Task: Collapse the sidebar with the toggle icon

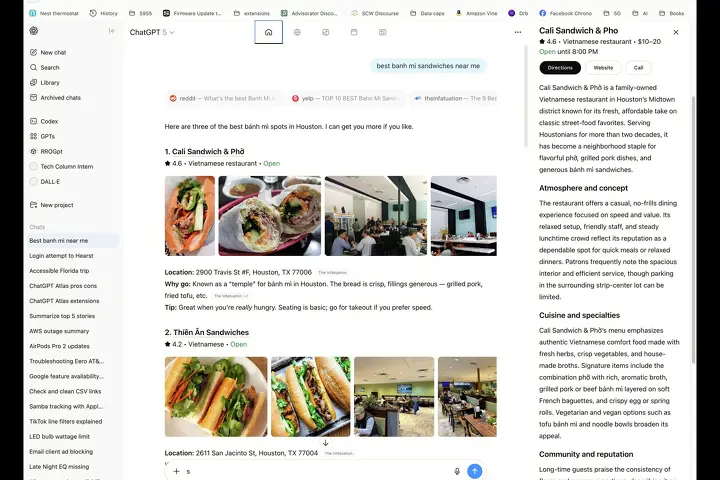Action: point(112,31)
